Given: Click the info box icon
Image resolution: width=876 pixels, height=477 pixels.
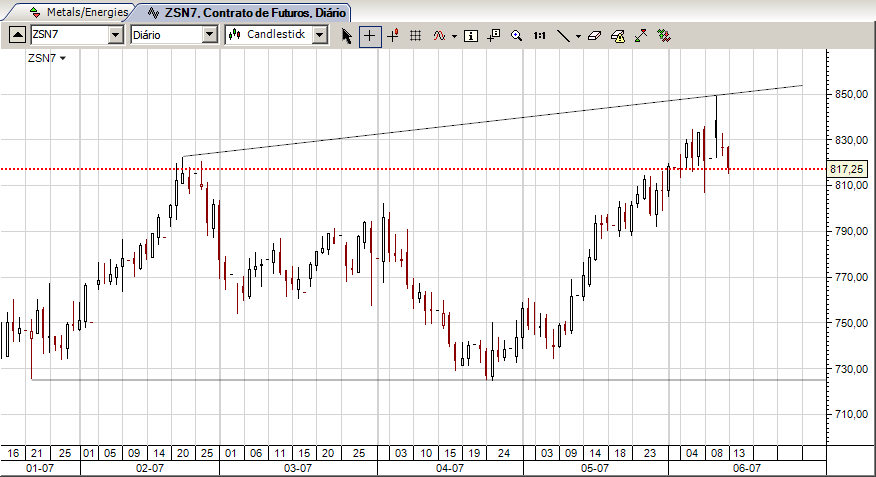Looking at the screenshot, I should 471,36.
